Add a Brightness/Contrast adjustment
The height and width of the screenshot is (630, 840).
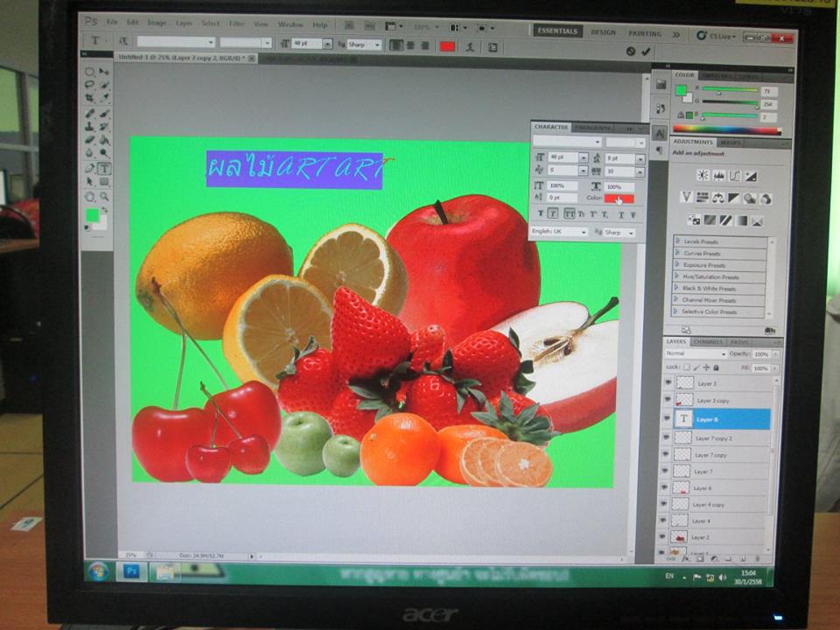click(x=703, y=175)
